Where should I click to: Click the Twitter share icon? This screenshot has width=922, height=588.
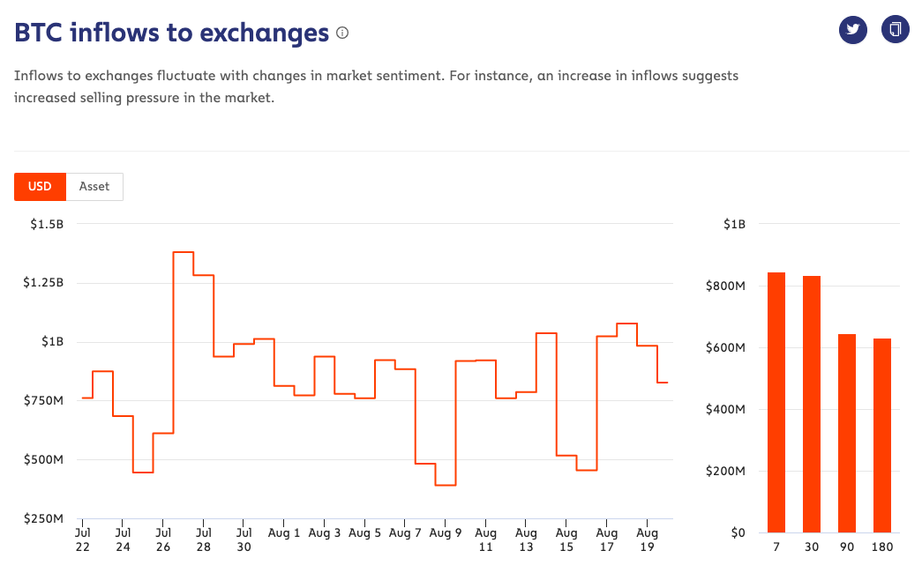852,30
